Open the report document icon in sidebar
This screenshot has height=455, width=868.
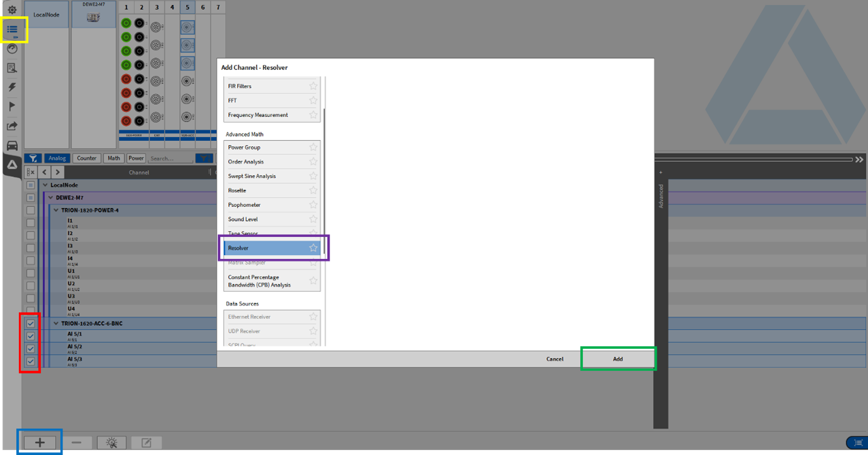pyautogui.click(x=12, y=68)
